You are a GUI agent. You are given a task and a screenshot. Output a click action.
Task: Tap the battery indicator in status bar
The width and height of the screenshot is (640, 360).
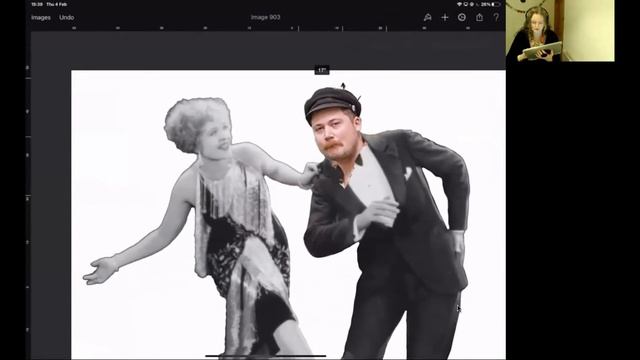[496, 4]
